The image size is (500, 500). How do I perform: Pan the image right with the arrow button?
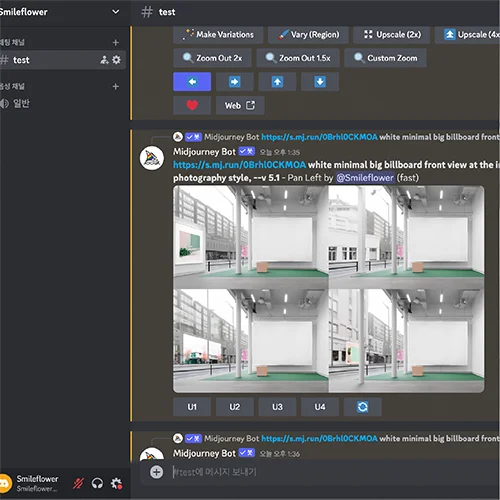pos(235,82)
